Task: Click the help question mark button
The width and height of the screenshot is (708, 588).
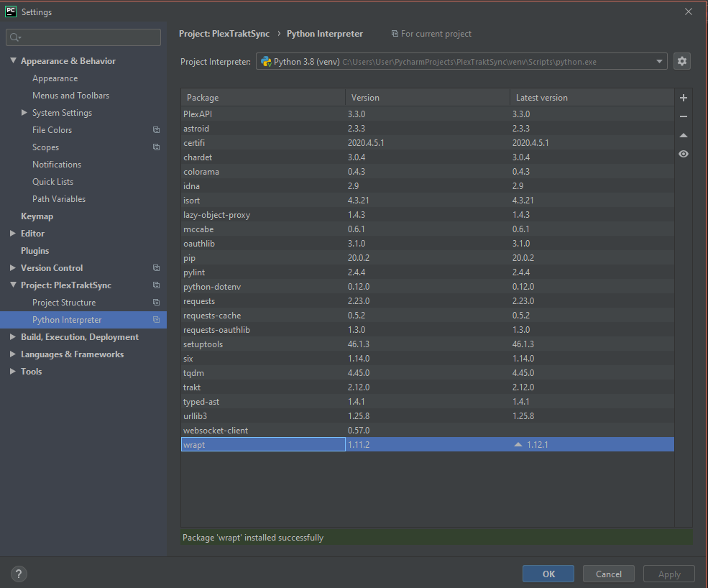Action: tap(19, 574)
